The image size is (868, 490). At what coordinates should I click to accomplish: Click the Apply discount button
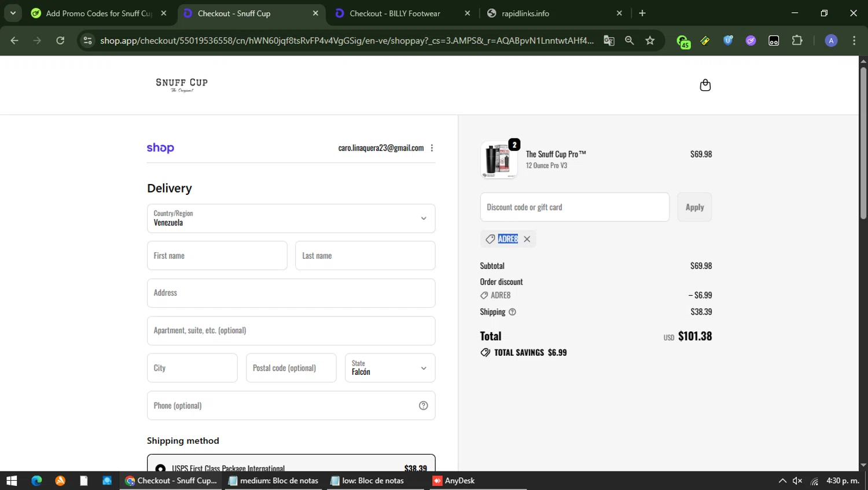click(694, 207)
